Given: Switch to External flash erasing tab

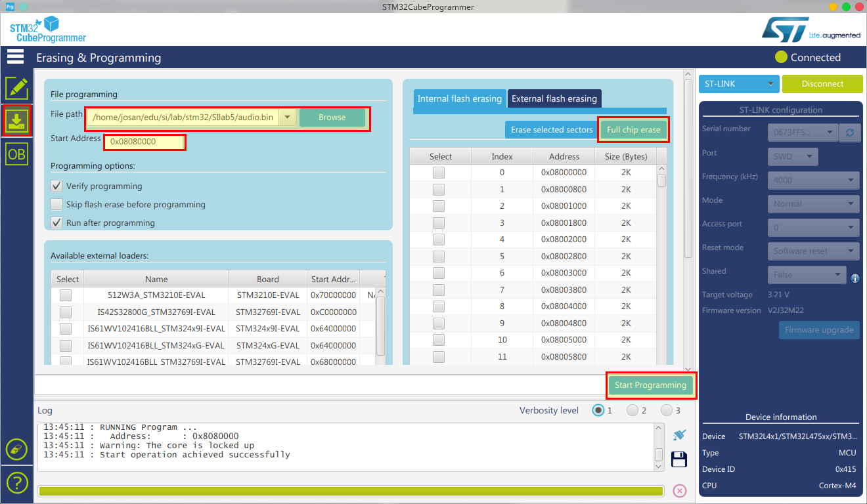Looking at the screenshot, I should pos(554,99).
